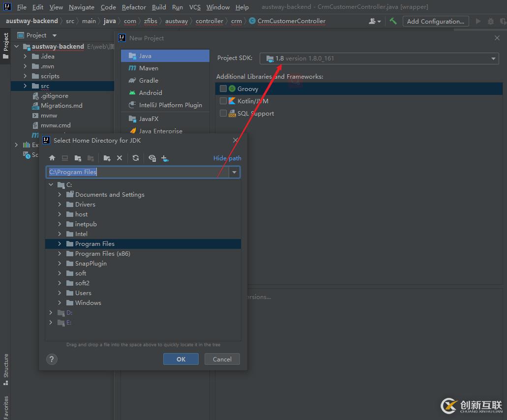
Task: Click the Hide path link
Action: [x=227, y=158]
